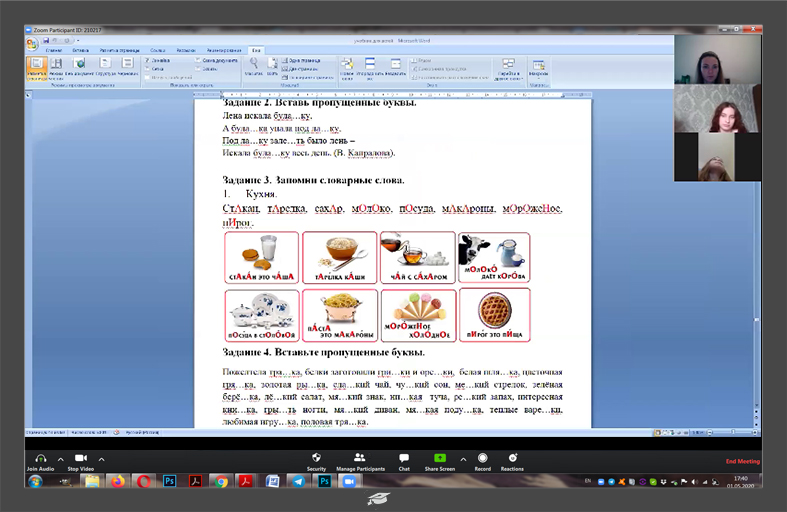Open the Home (Главная) ribbon tab
Viewport: 787px width, 512px height.
(54, 50)
